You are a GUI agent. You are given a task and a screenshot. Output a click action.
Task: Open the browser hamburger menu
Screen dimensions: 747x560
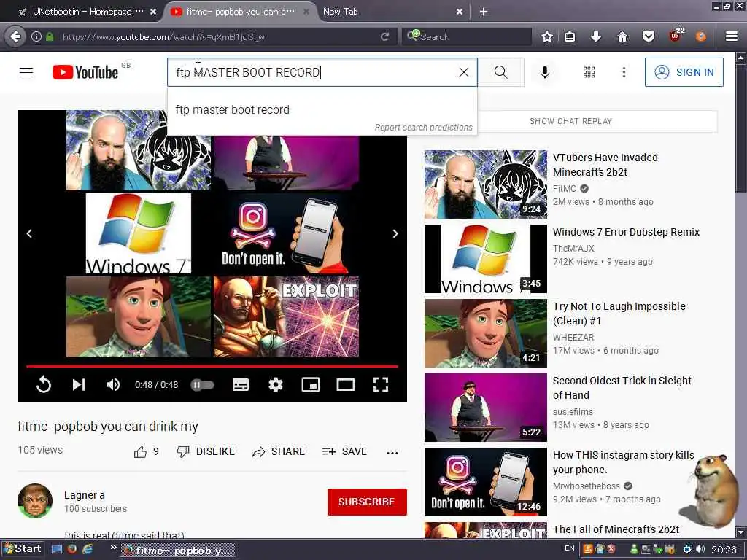(731, 36)
